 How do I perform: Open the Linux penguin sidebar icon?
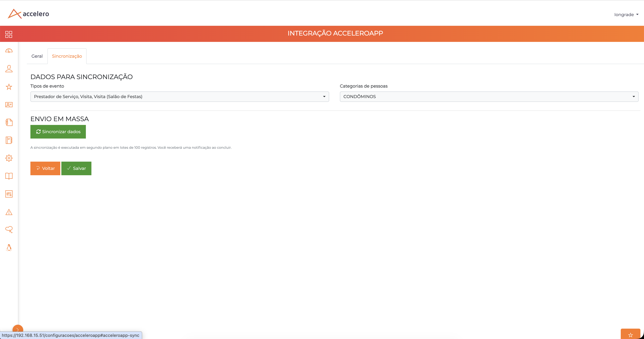[9, 248]
